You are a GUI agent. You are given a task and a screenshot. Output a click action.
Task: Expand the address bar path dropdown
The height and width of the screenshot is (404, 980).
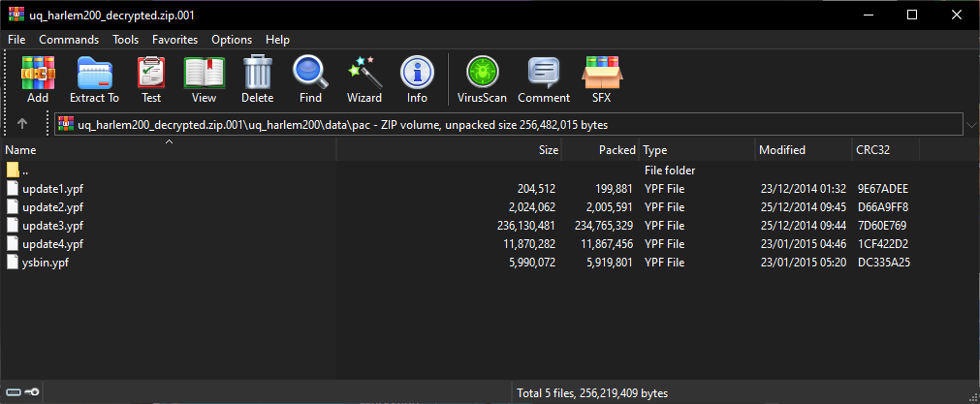970,124
